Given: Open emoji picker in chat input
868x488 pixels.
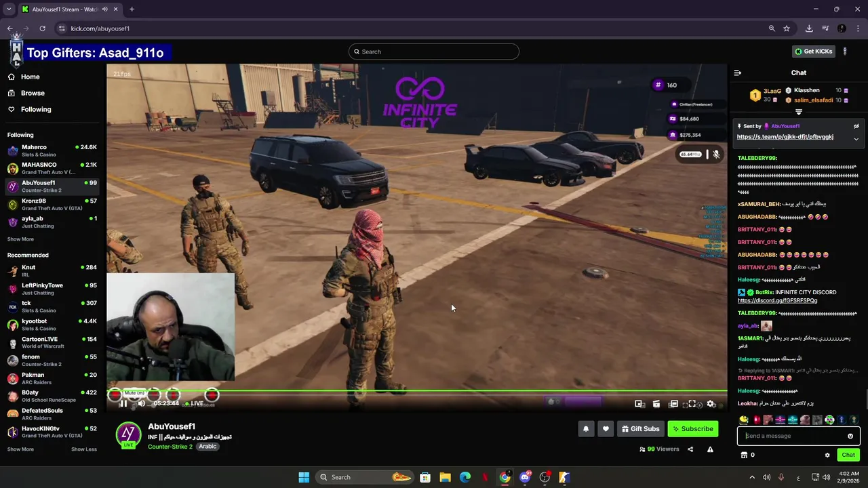Looking at the screenshot, I should 850,436.
